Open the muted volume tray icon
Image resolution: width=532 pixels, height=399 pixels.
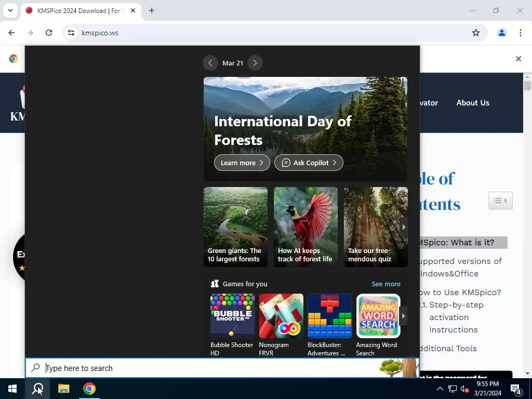point(464,389)
